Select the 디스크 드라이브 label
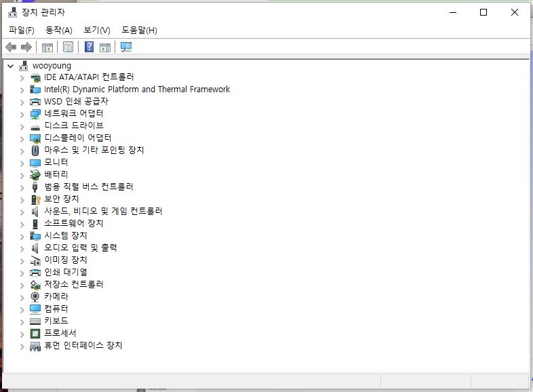Viewport: 533px width, 392px height. [x=74, y=125]
